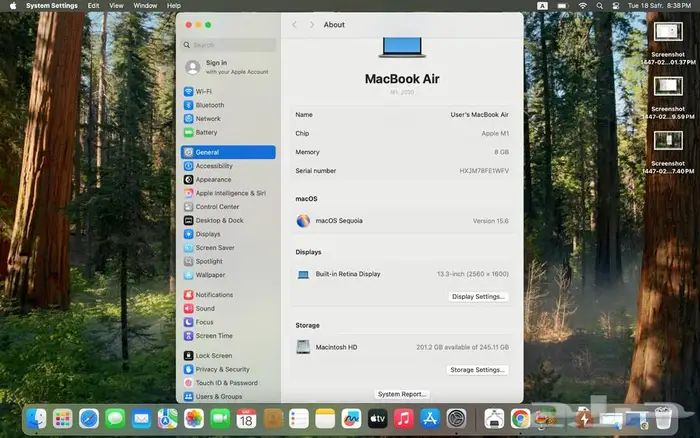Select Screenshot 01.37 PM desktop file
The width and height of the screenshot is (700, 438).
pos(668,43)
